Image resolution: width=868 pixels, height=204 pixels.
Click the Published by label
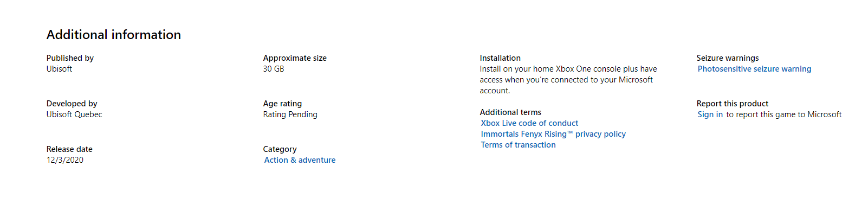point(70,58)
